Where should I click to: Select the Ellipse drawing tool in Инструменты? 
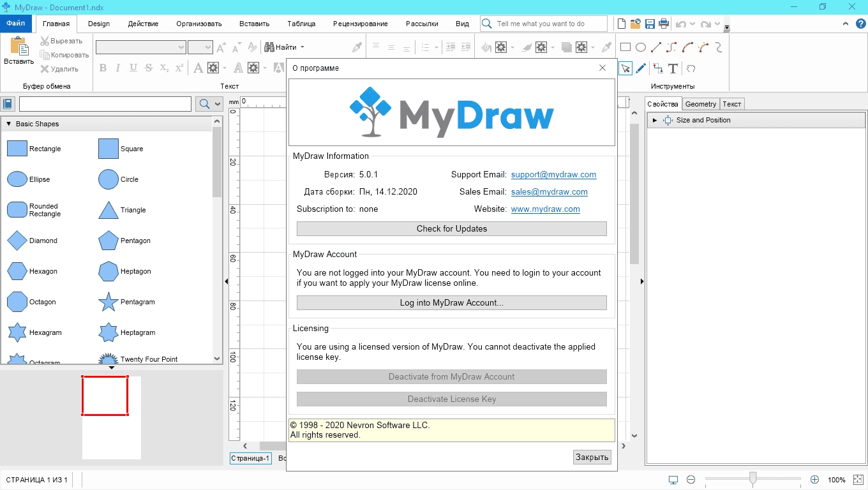coord(641,47)
